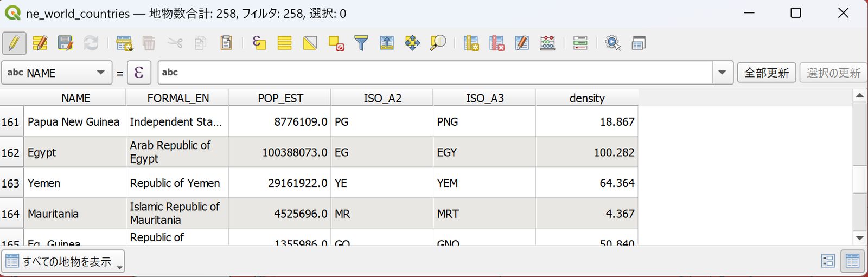Click the Islamic Republic of Mauritania cell
Viewport: 868px width, 277px height.
pyautogui.click(x=177, y=214)
